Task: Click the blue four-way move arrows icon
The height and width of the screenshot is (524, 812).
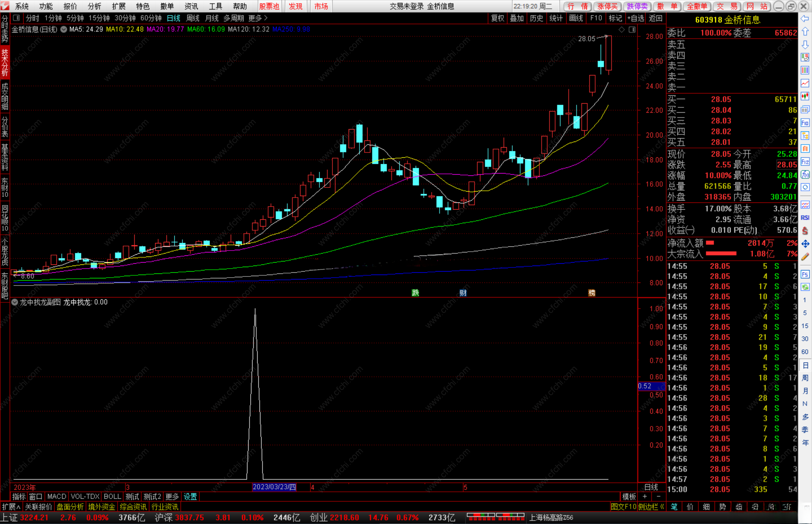Action: (x=805, y=244)
